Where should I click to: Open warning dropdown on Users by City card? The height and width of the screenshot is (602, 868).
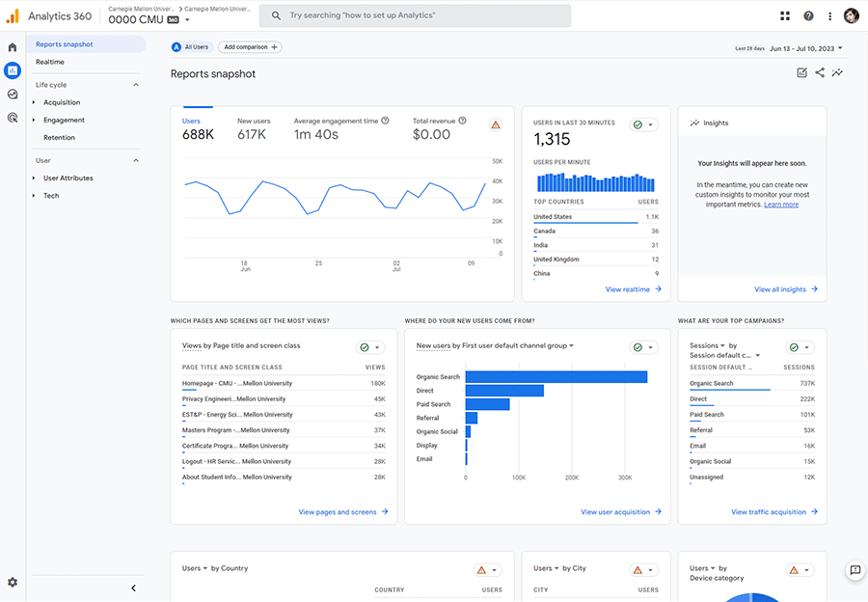pyautogui.click(x=644, y=570)
